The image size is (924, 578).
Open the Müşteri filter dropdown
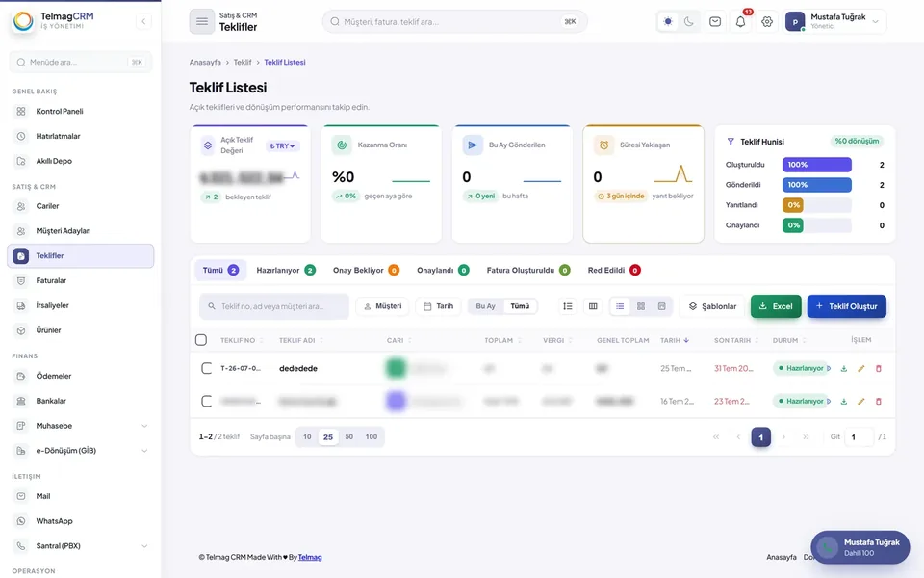pyautogui.click(x=382, y=306)
